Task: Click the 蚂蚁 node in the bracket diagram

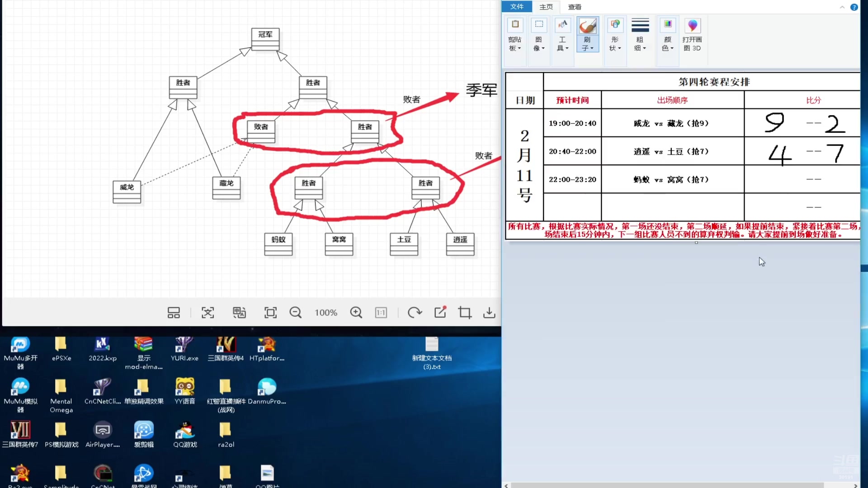Action: click(278, 244)
